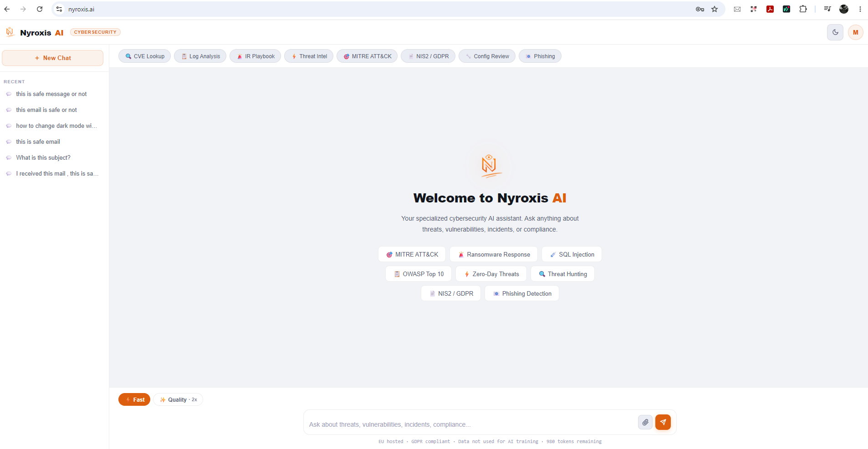
Task: Click the CYBERSECURITY badge
Action: pyautogui.click(x=95, y=32)
